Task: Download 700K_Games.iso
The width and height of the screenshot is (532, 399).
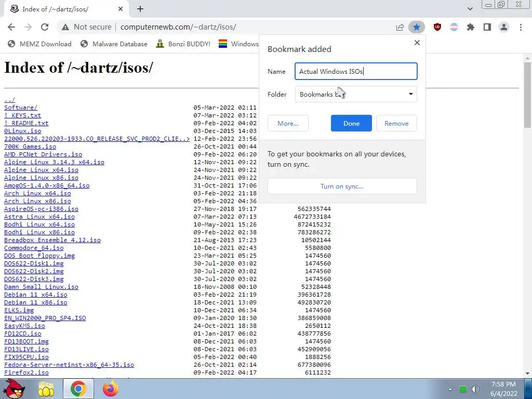Action: (30, 147)
